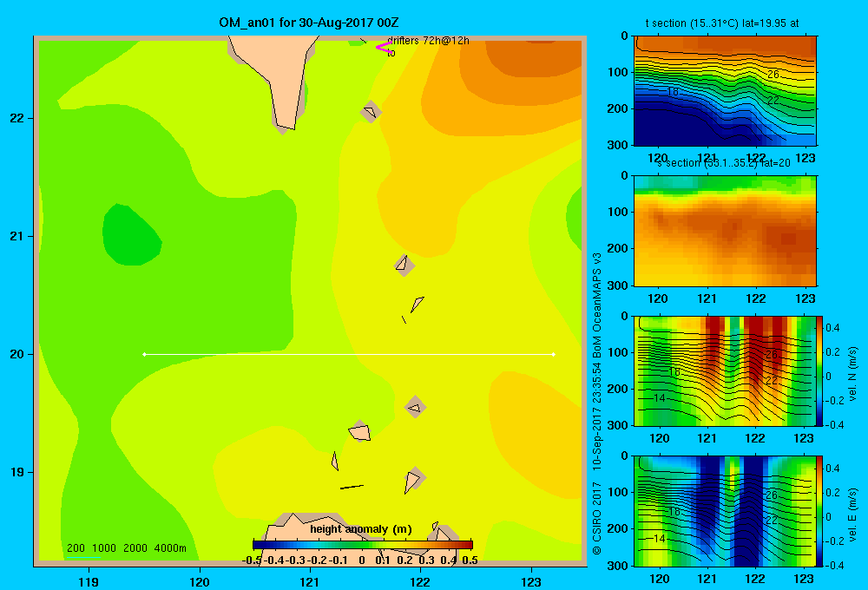Screen dimensions: 868x590
Task: Click latitude label 19 on main map
Action: (17, 472)
